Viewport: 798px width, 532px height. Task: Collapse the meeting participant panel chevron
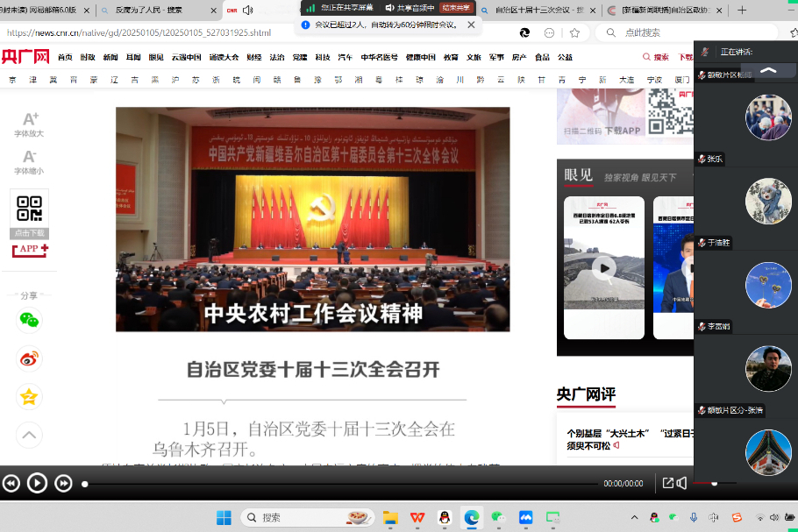tap(768, 70)
